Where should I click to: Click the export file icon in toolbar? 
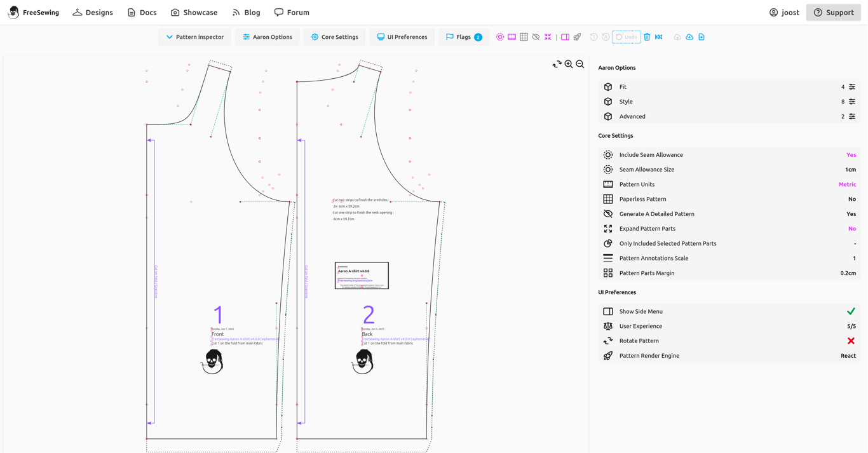click(x=702, y=37)
